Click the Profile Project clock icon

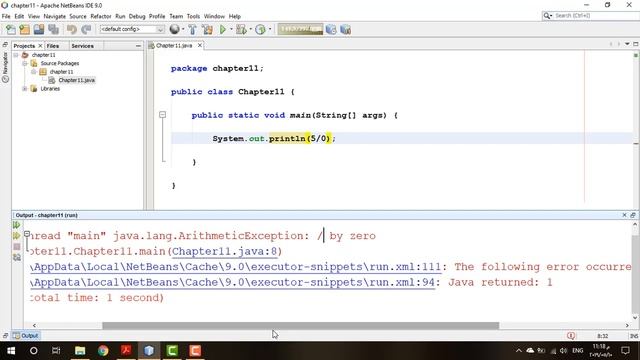tap(260, 29)
